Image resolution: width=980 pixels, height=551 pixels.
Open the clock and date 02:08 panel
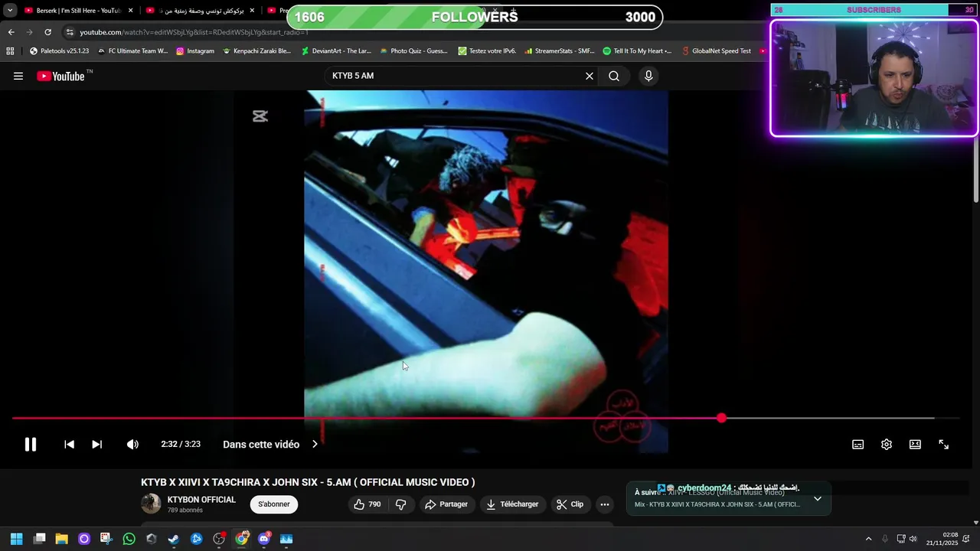pos(942,539)
